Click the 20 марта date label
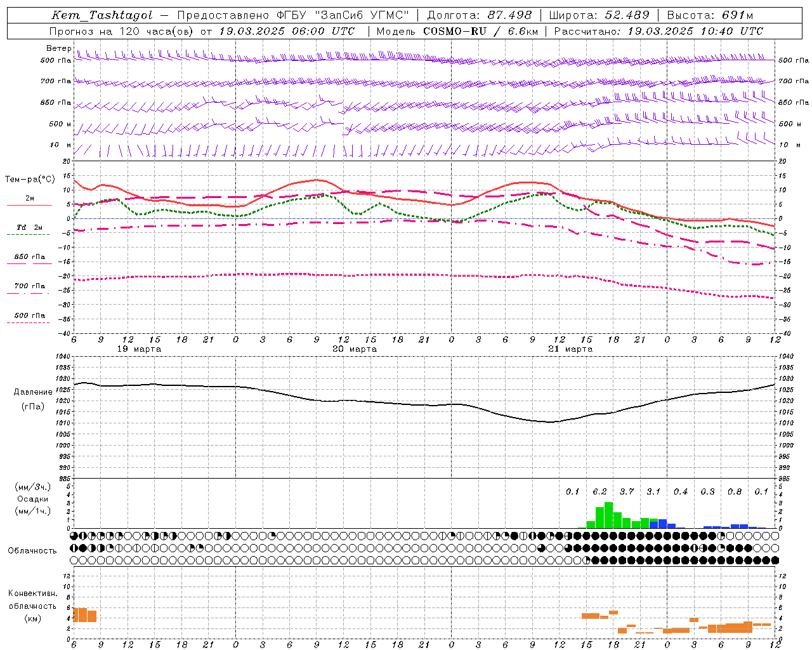The height and width of the screenshot is (650, 812). point(355,349)
